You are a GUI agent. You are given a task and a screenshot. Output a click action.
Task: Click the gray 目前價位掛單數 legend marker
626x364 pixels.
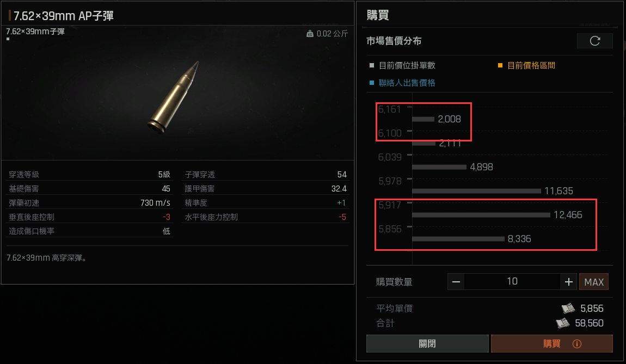point(372,65)
